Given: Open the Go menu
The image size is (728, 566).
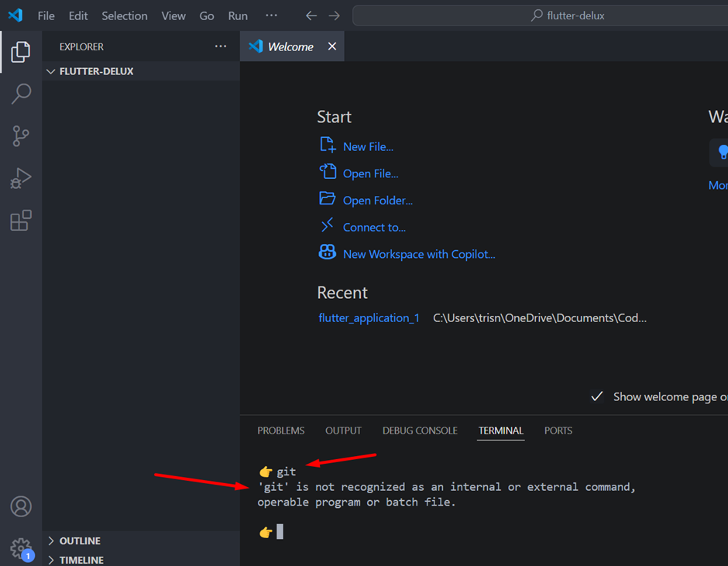Looking at the screenshot, I should (x=207, y=15).
